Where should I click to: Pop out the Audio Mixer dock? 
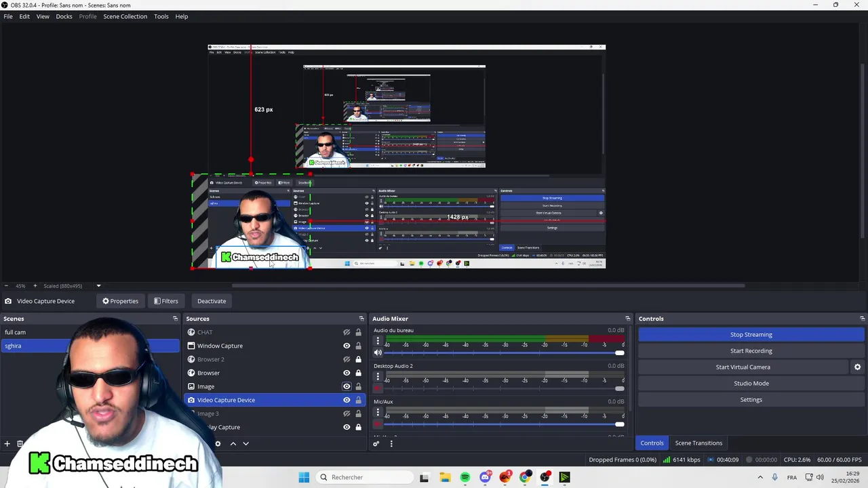tap(627, 319)
